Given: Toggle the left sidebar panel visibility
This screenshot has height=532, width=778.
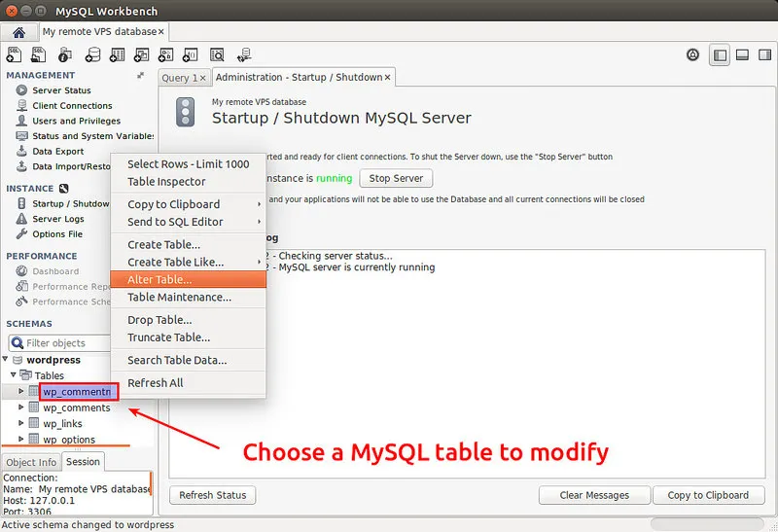Looking at the screenshot, I should [720, 55].
